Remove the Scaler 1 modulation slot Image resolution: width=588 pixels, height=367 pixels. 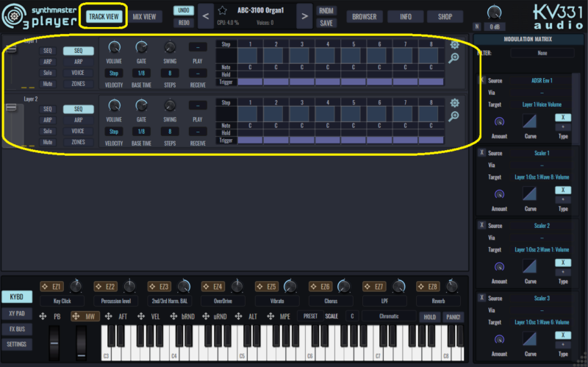(x=481, y=153)
